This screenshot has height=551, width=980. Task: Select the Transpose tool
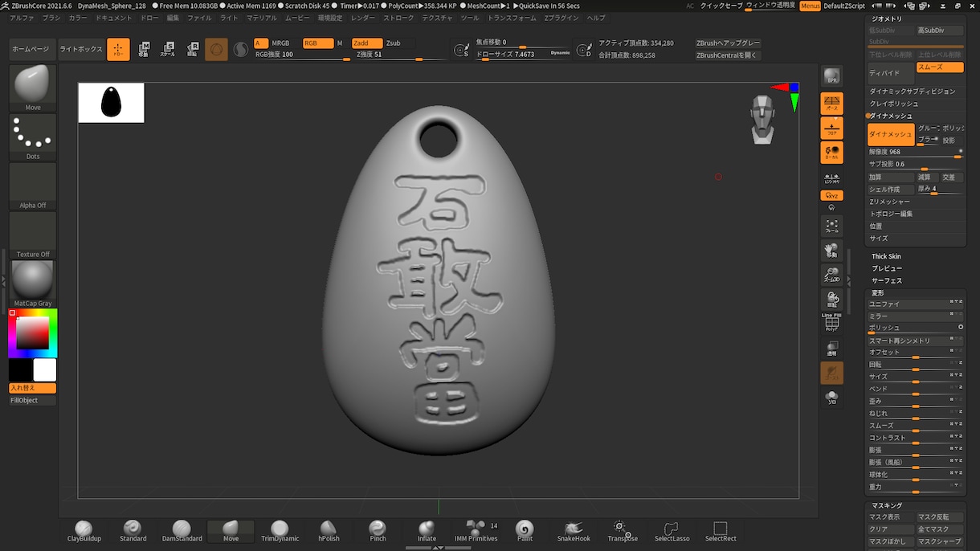tap(623, 531)
